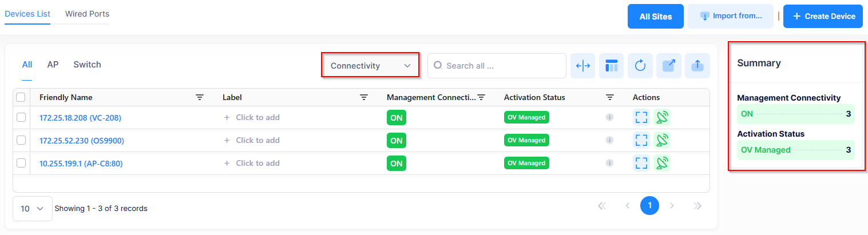868x235 pixels.
Task: Open the column chooser table icon
Action: (x=611, y=66)
